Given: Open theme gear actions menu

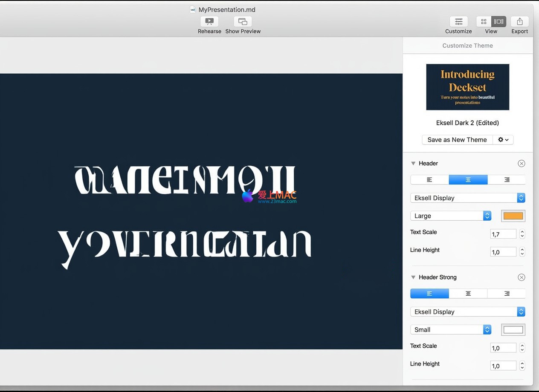Looking at the screenshot, I should pyautogui.click(x=503, y=140).
